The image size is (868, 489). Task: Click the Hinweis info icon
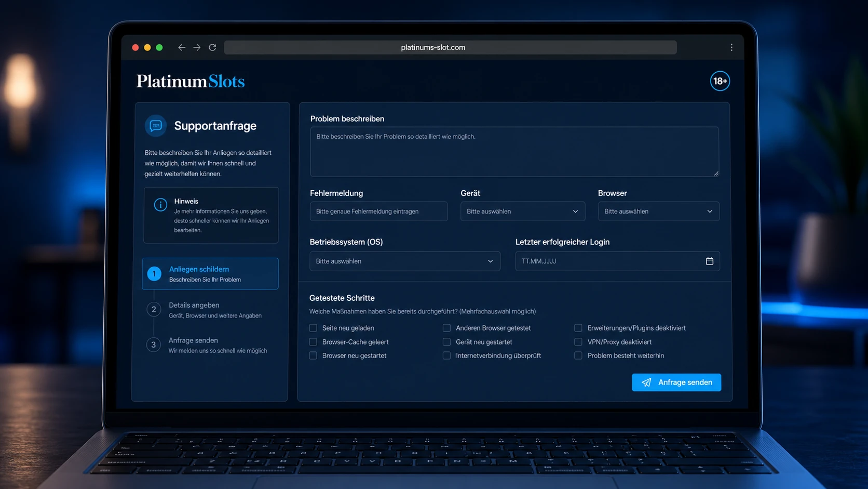[x=160, y=205]
